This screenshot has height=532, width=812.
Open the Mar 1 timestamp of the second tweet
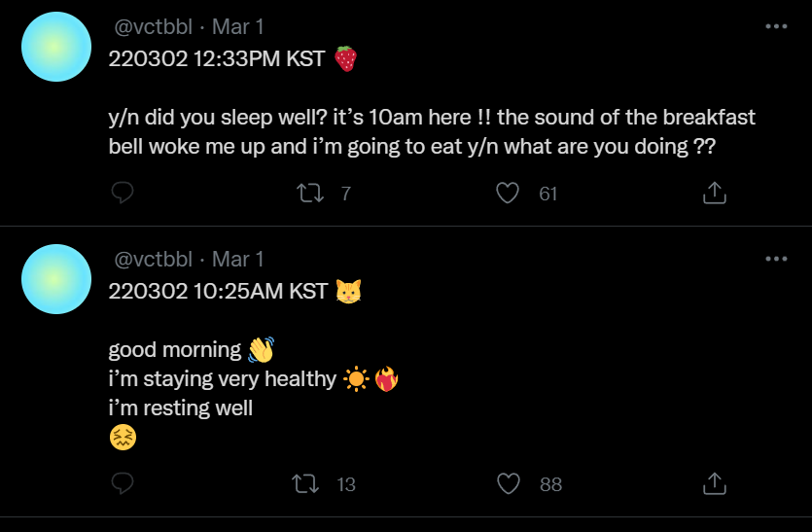[238, 259]
